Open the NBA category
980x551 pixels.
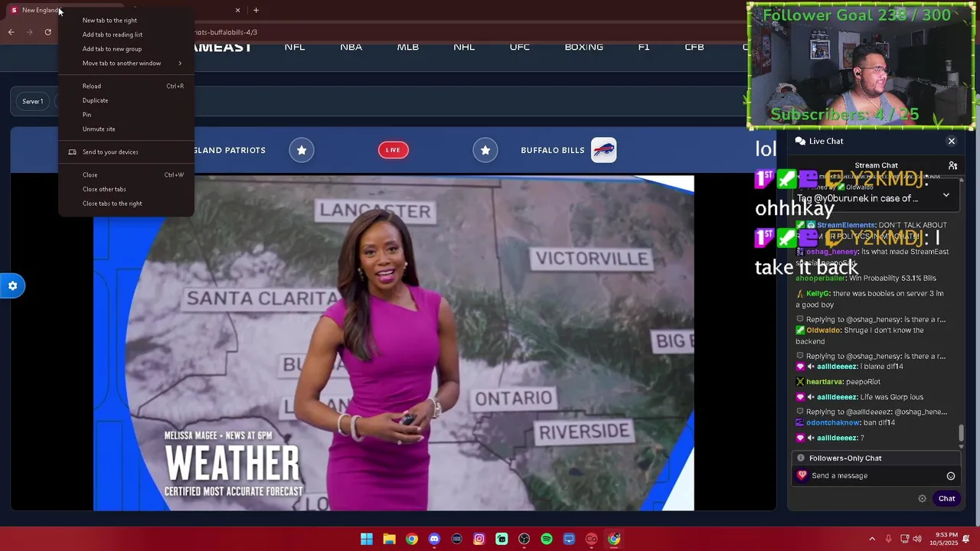(351, 47)
